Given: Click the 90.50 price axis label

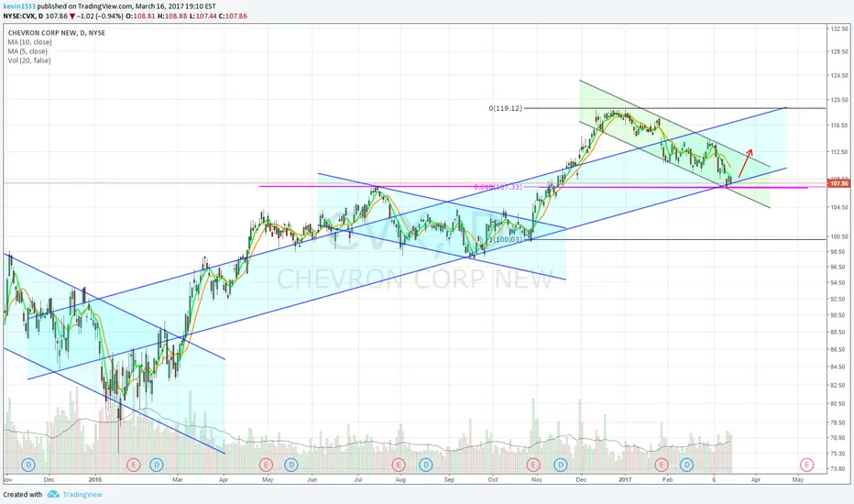Looking at the screenshot, I should [x=838, y=315].
